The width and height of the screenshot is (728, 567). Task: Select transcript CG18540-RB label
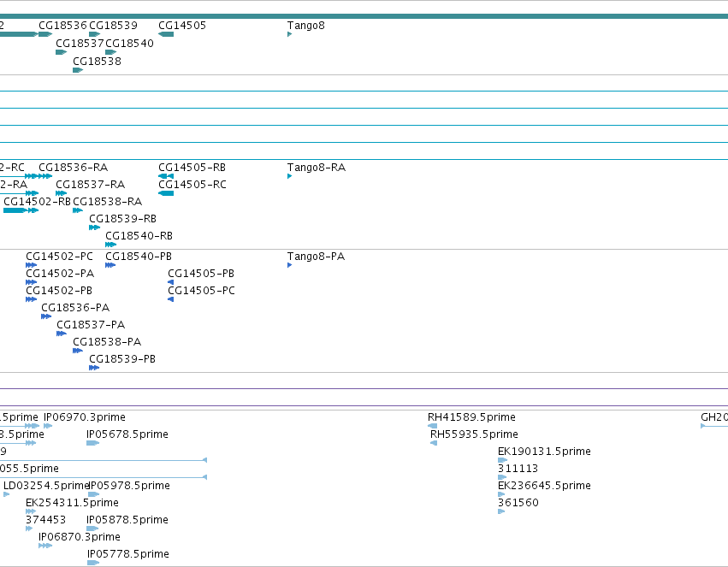(139, 236)
